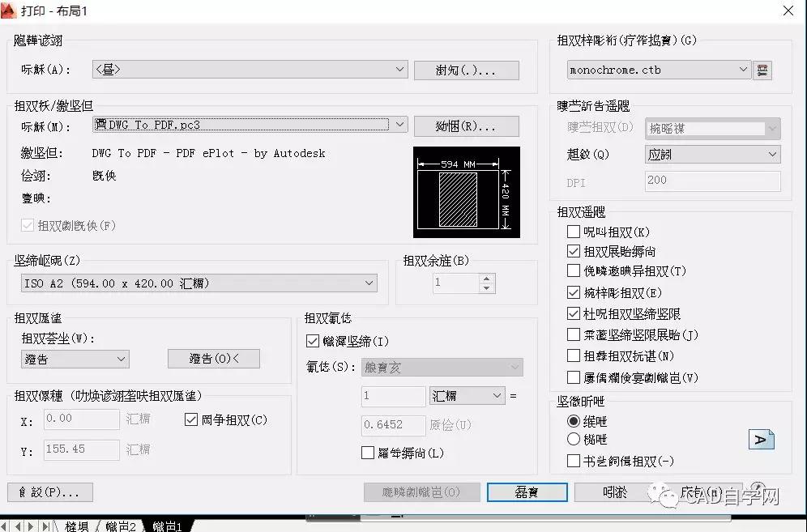Click the highlighted OK button at the bottom
The width and height of the screenshot is (807, 532).
(527, 492)
